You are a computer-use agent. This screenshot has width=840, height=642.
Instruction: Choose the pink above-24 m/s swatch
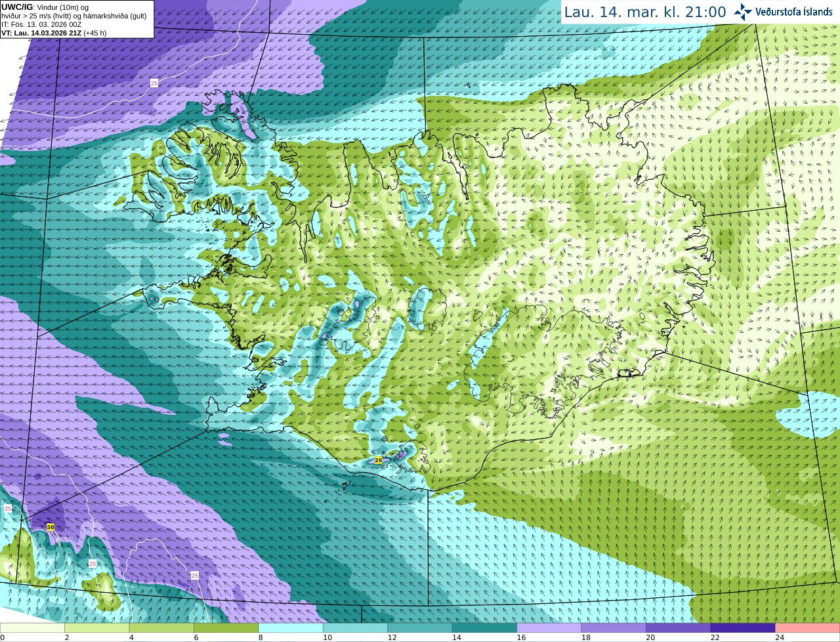coord(808,628)
